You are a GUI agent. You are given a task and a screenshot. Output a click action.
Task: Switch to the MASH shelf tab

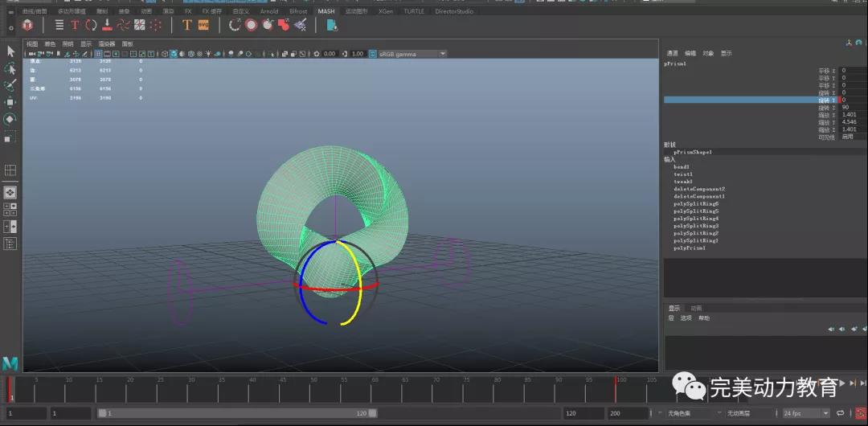pos(325,11)
